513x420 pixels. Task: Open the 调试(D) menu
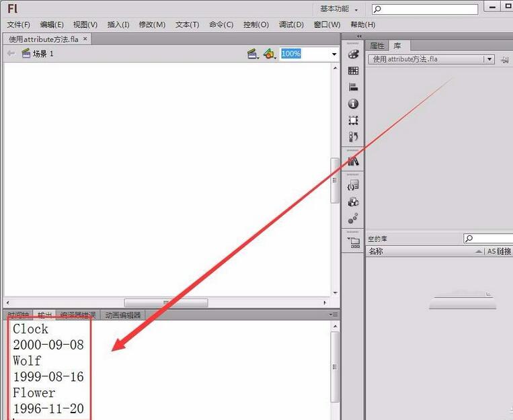pyautogui.click(x=291, y=25)
